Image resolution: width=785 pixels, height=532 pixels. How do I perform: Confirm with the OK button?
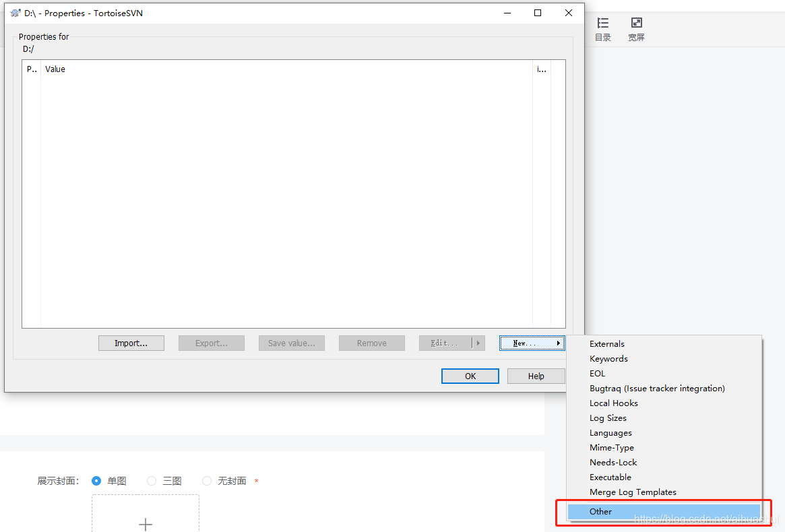470,376
